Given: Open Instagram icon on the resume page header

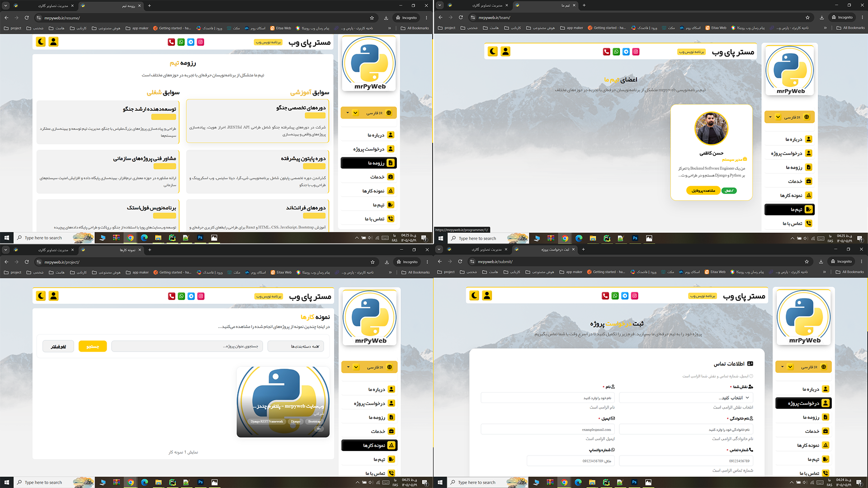Looking at the screenshot, I should (201, 42).
